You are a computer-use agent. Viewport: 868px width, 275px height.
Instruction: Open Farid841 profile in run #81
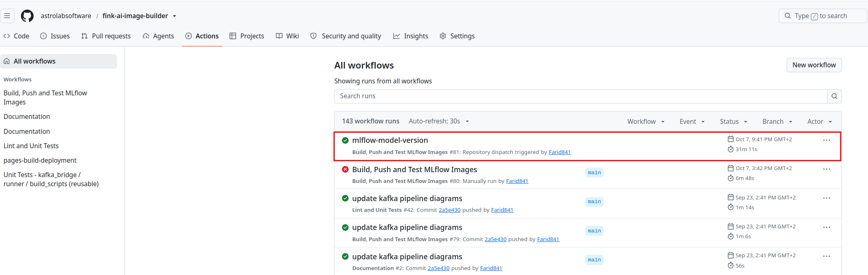pyautogui.click(x=560, y=152)
